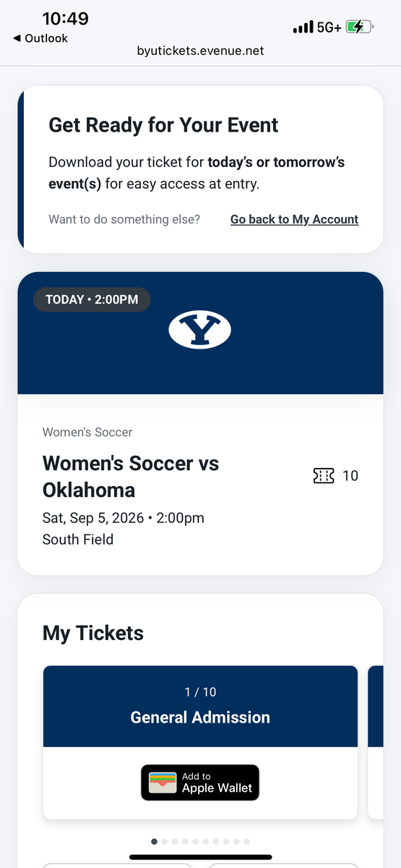The width and height of the screenshot is (401, 868).
Task: Tap the battery charging indicator
Action: tap(359, 27)
